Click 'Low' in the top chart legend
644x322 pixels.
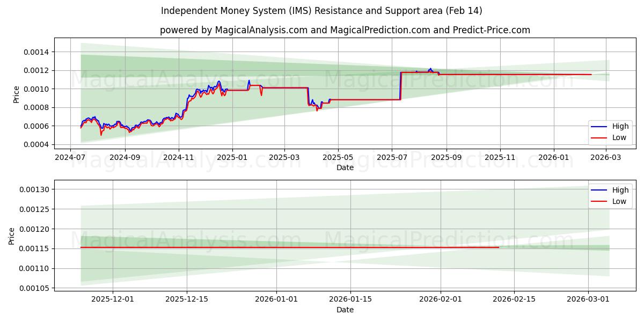[619, 137]
